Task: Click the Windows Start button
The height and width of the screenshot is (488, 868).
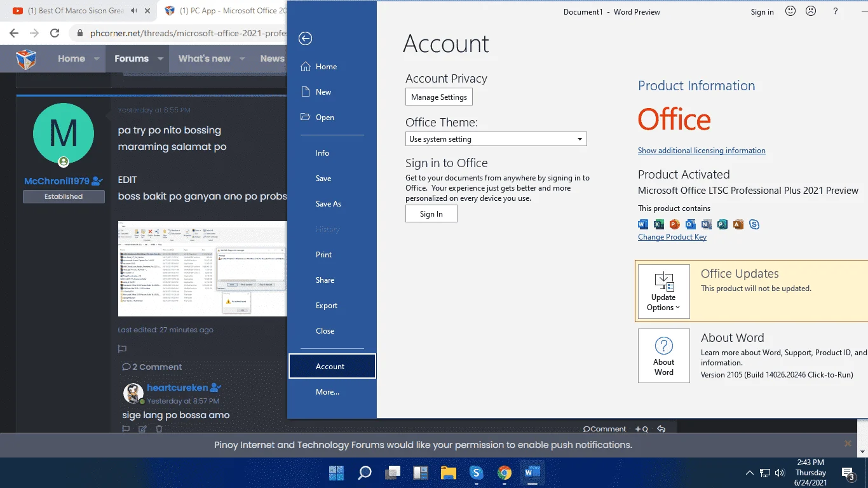Action: click(x=336, y=473)
